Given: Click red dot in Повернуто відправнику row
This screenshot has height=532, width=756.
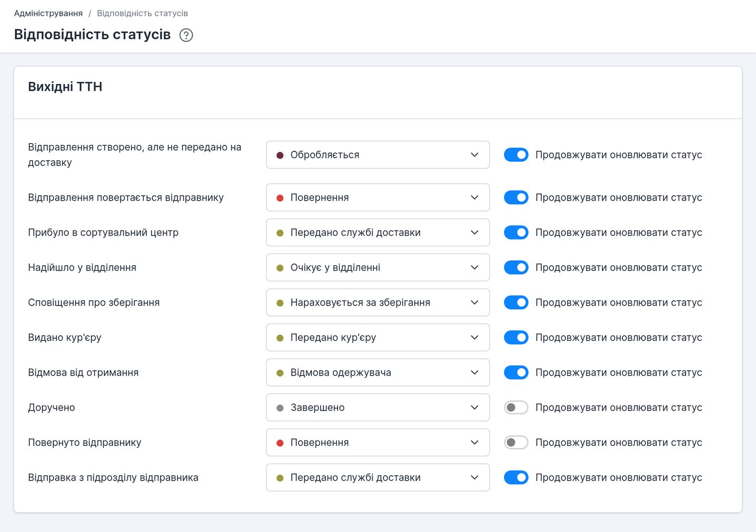Looking at the screenshot, I should [x=280, y=443].
